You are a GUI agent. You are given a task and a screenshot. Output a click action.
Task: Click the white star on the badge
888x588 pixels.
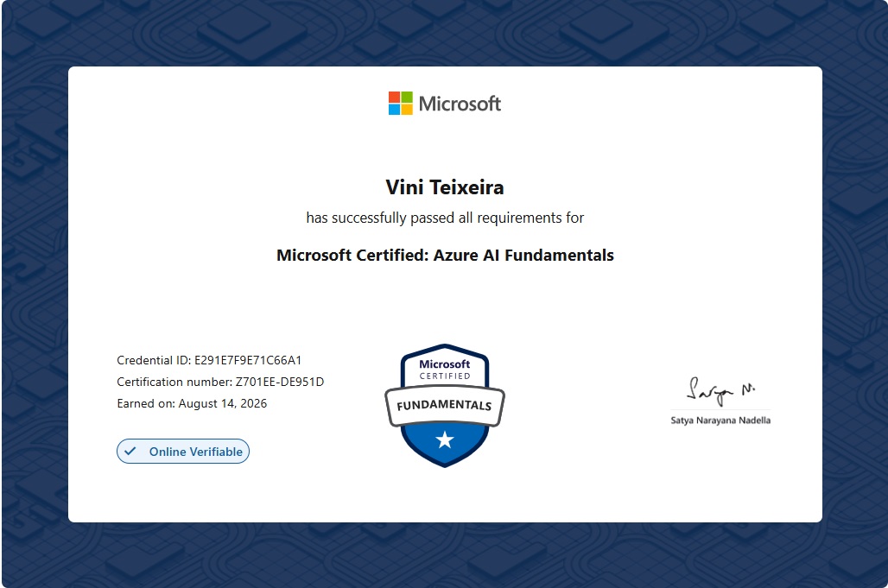click(445, 439)
